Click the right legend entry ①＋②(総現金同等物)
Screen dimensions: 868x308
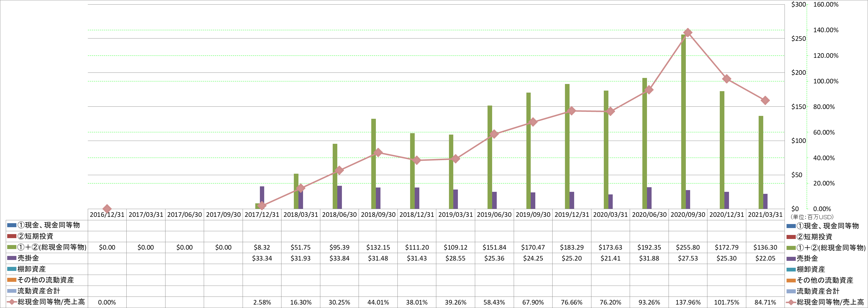(831, 248)
